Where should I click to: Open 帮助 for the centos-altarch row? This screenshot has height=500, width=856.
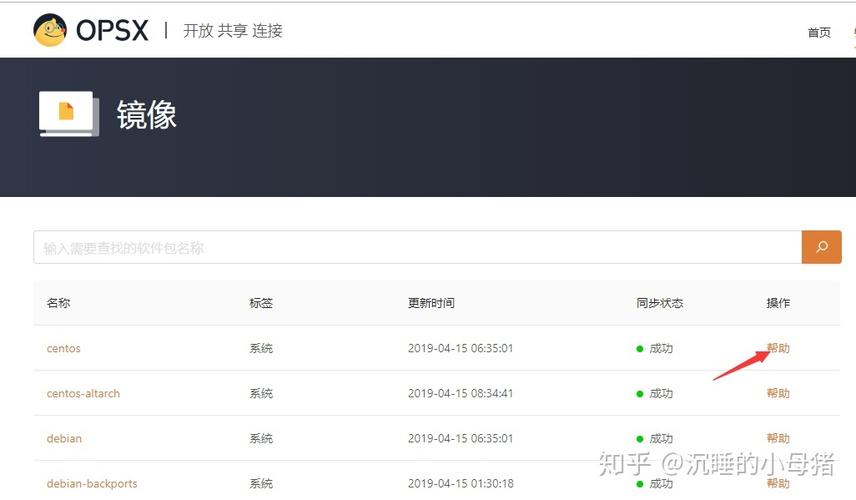[778, 393]
